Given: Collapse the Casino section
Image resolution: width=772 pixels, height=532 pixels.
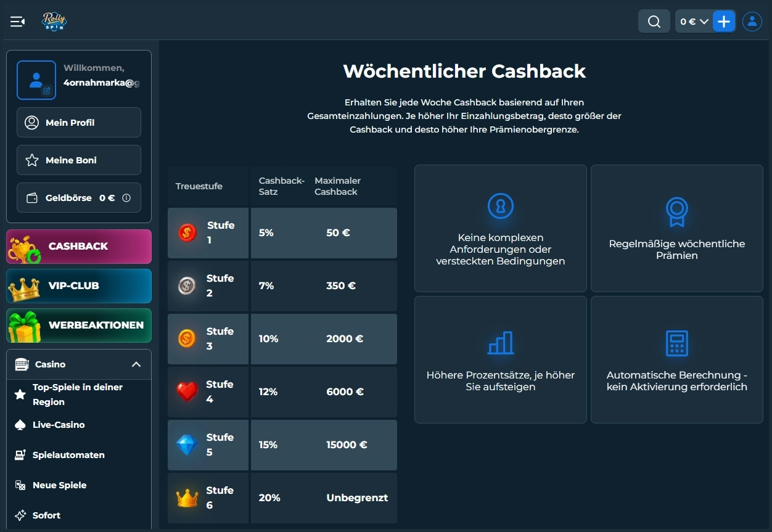Looking at the screenshot, I should point(136,364).
